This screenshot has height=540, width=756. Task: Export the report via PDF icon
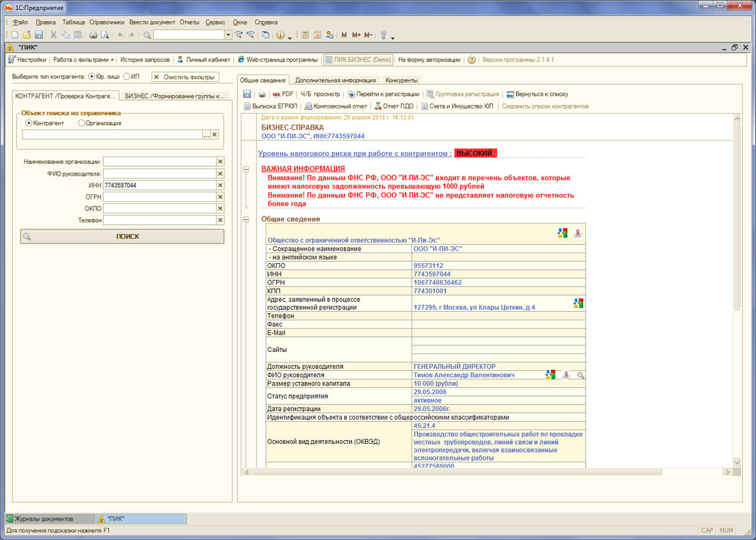click(x=283, y=94)
